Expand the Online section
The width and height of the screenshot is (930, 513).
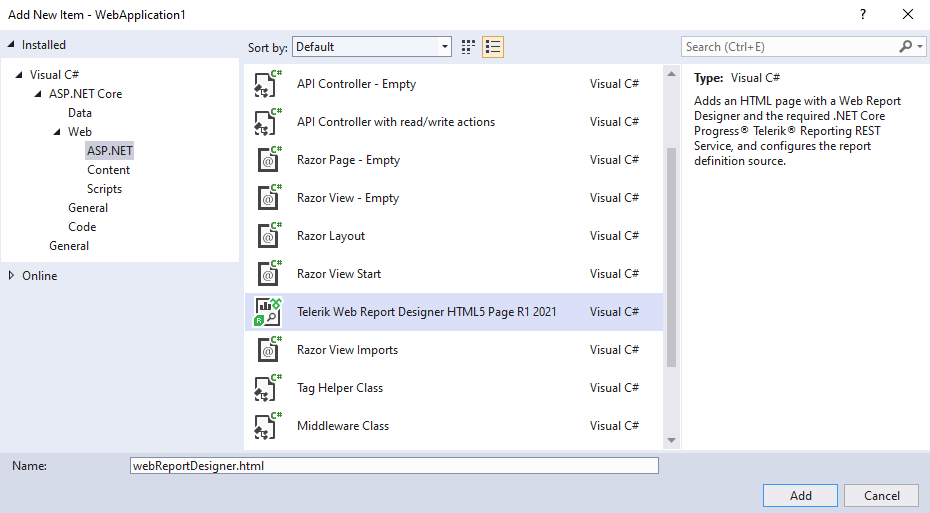11,275
